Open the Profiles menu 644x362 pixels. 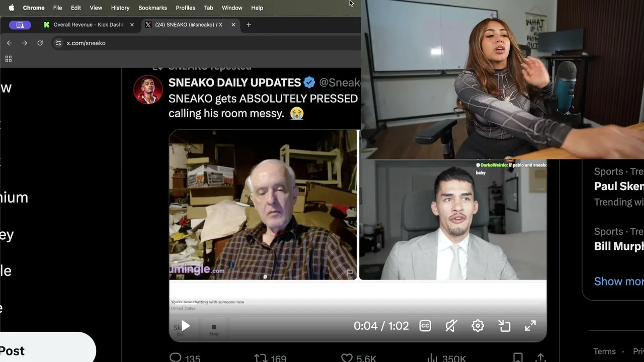(x=185, y=8)
